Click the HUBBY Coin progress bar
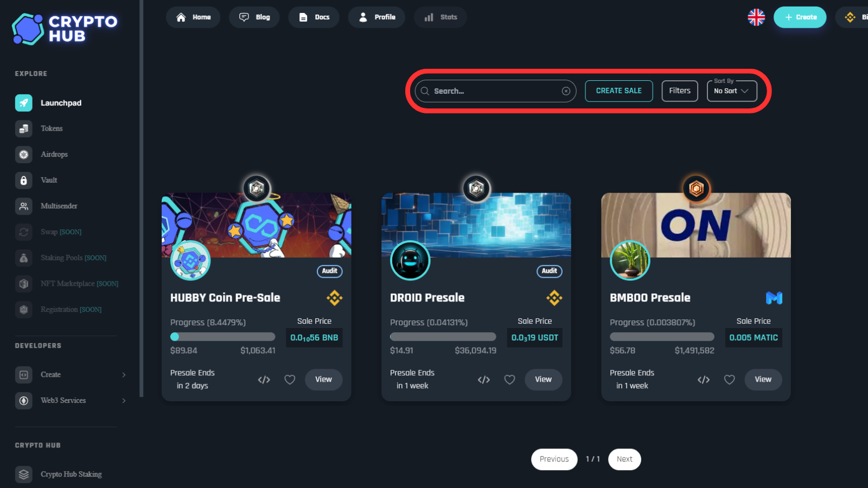 click(222, 337)
